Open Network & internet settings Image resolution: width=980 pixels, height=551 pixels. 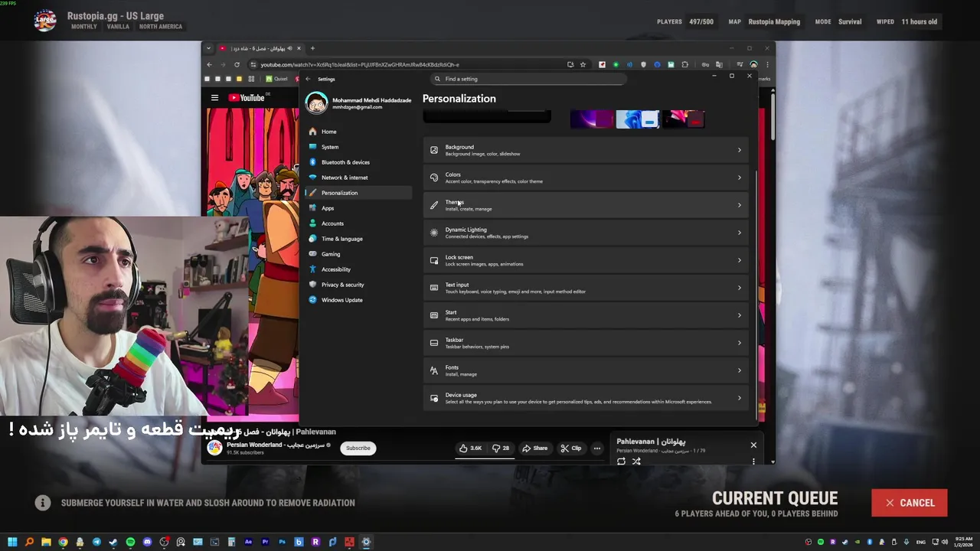click(x=358, y=178)
